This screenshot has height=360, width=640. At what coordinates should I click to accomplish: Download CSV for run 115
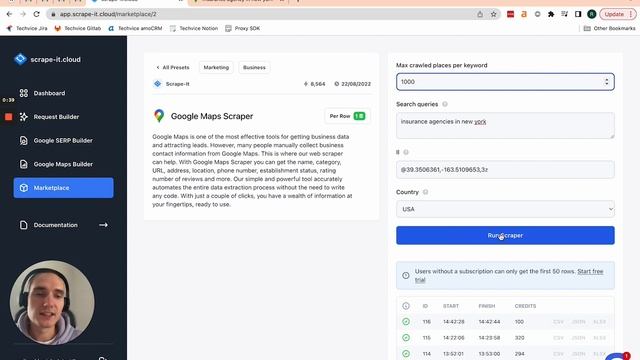coord(558,338)
